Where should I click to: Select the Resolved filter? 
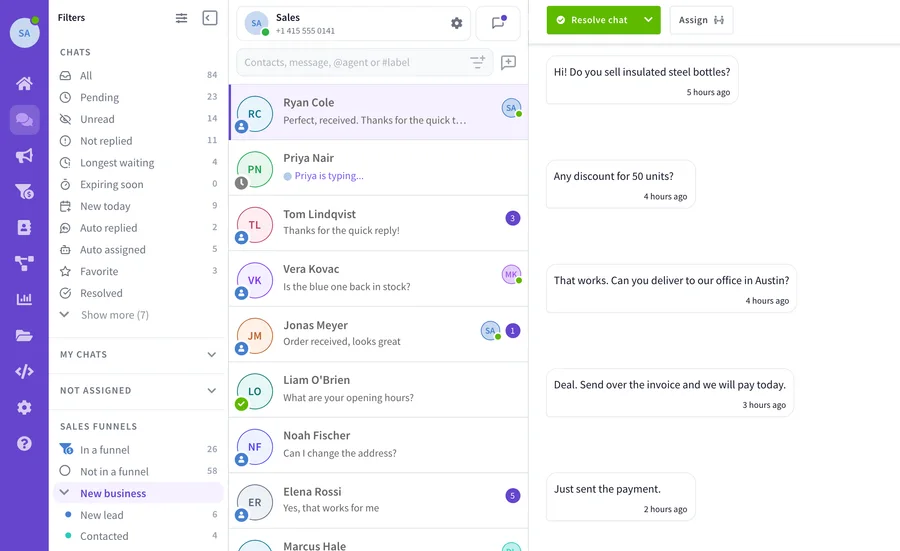click(x=138, y=293)
